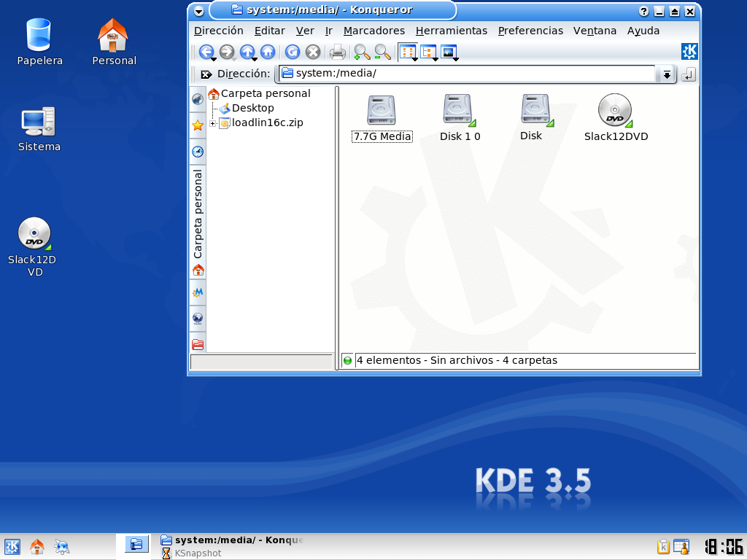Click the KSnapshot taskbar entry
This screenshot has width=747, height=560.
tap(192, 553)
